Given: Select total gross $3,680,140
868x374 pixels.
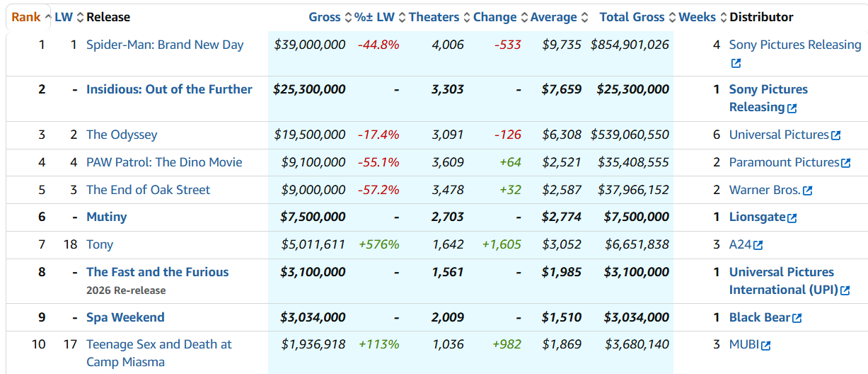Looking at the screenshot, I should [x=637, y=344].
